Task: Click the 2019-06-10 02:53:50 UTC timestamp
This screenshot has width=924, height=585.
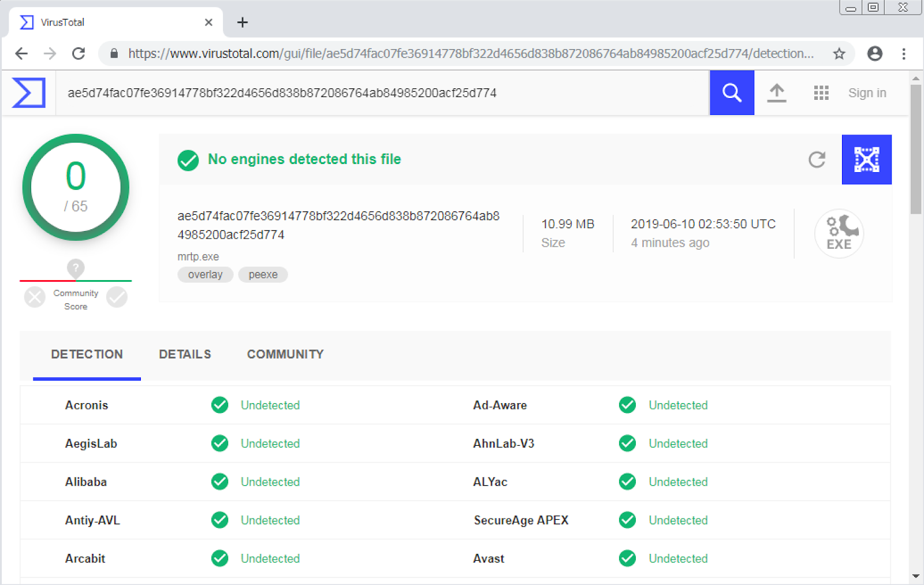Action: click(x=703, y=224)
